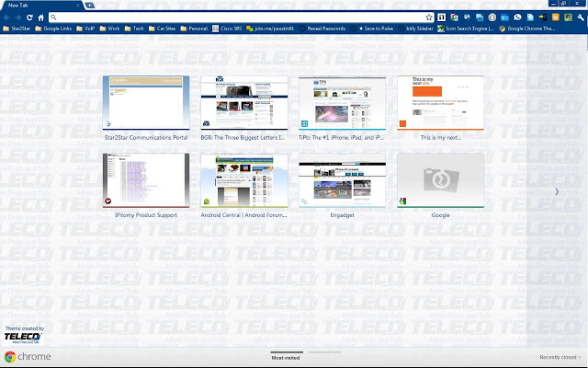Screen dimensions: 588x368
Task: Open the This is my next thumbnail
Action: pyautogui.click(x=440, y=103)
